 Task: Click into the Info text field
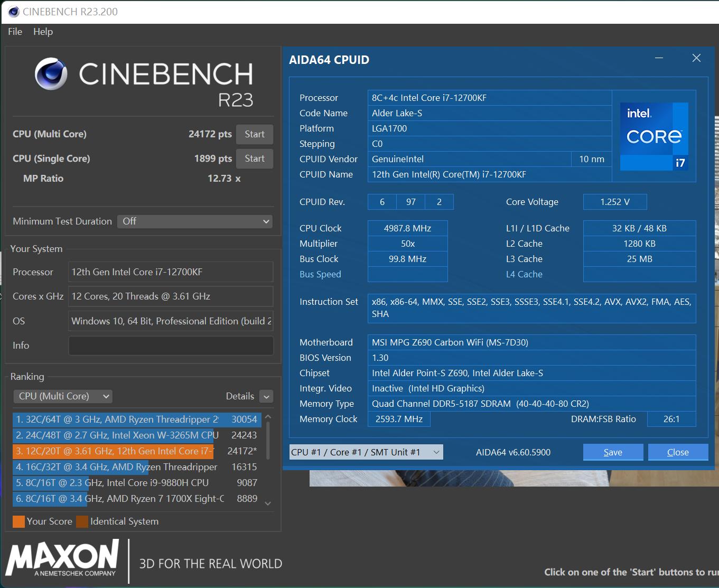171,346
